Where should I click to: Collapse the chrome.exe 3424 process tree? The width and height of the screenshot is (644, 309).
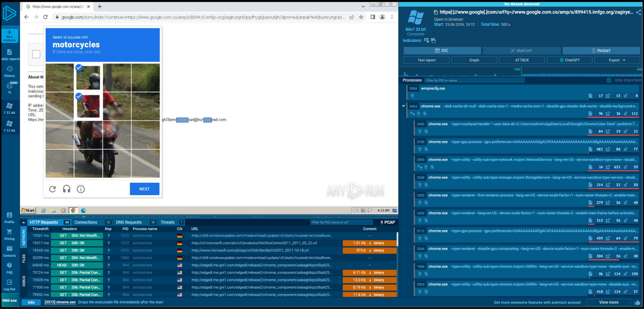[x=404, y=106]
